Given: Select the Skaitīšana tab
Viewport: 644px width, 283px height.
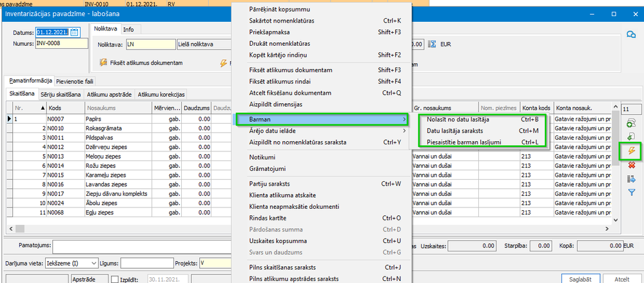Looking at the screenshot, I should 23,94.
